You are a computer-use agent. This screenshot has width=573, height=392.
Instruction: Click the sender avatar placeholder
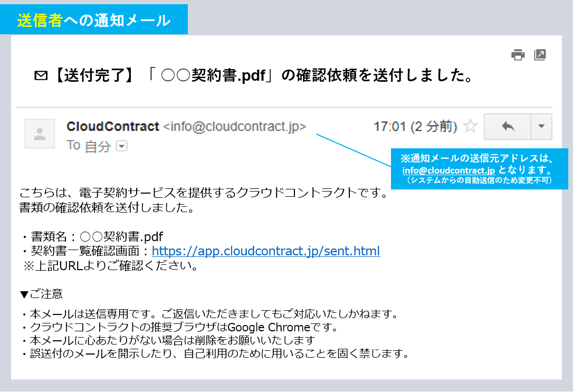click(x=40, y=133)
